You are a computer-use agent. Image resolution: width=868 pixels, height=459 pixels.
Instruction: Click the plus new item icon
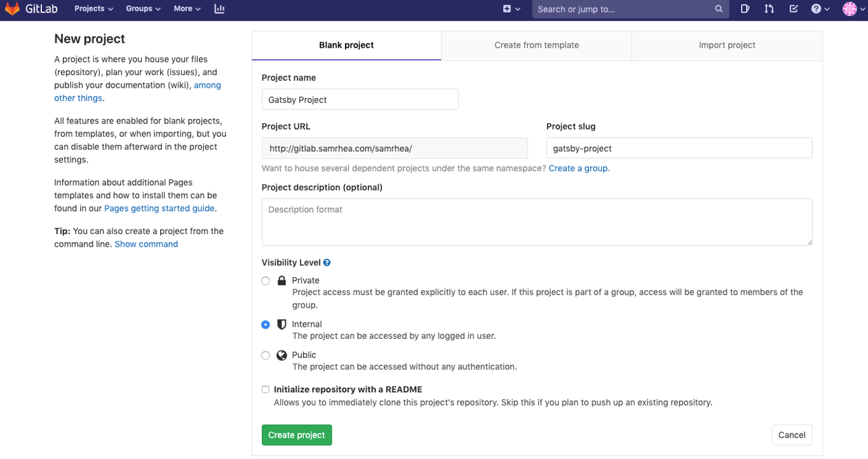click(x=506, y=9)
